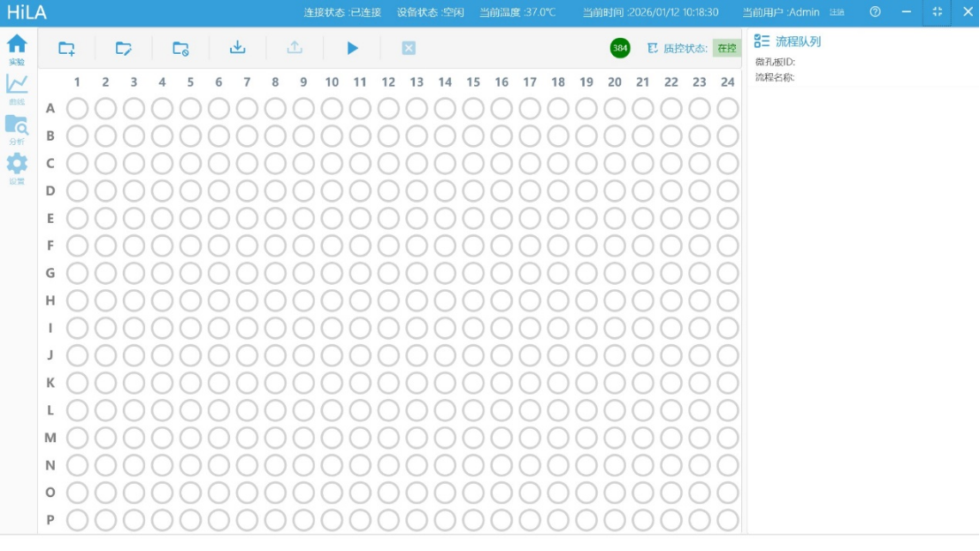The width and height of the screenshot is (980, 551).
Task: Select well P24 on the plate
Action: pyautogui.click(x=727, y=520)
